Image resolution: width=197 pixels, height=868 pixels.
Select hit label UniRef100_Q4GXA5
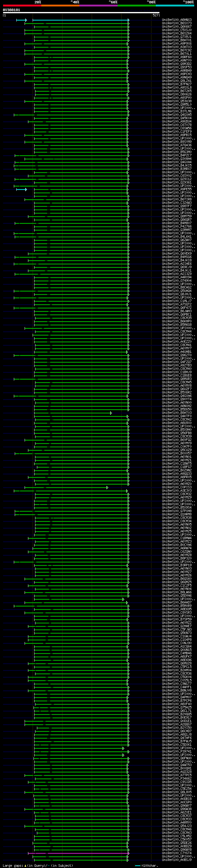pos(177,115)
